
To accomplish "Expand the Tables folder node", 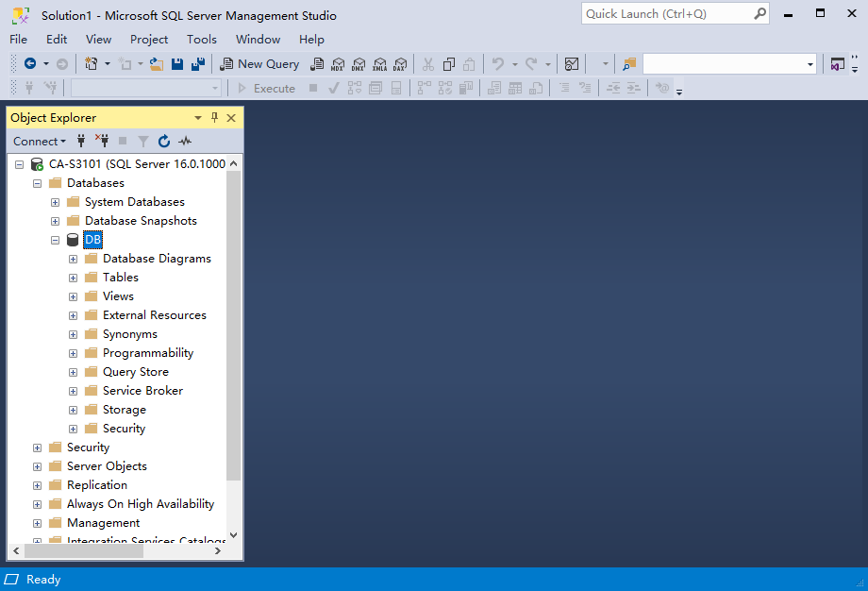I will pyautogui.click(x=74, y=278).
